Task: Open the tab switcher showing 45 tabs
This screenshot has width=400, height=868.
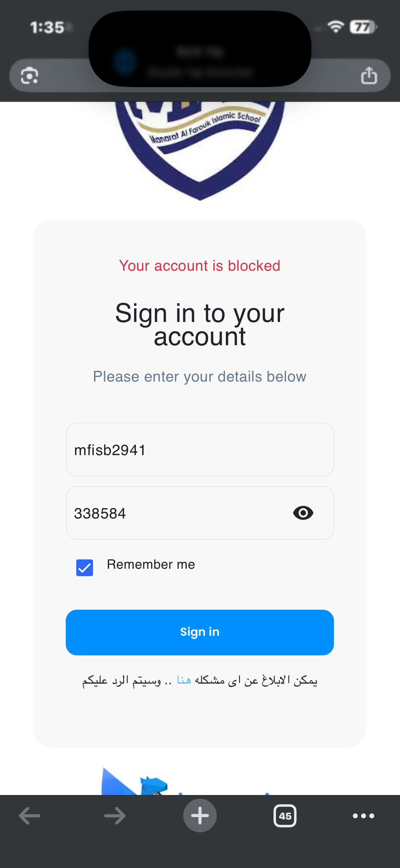Action: click(285, 816)
